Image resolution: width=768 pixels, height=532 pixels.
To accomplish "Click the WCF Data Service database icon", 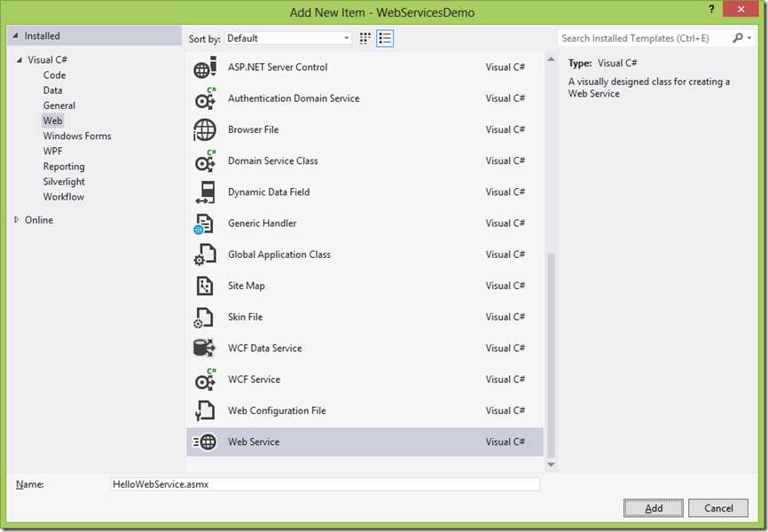I will (204, 348).
